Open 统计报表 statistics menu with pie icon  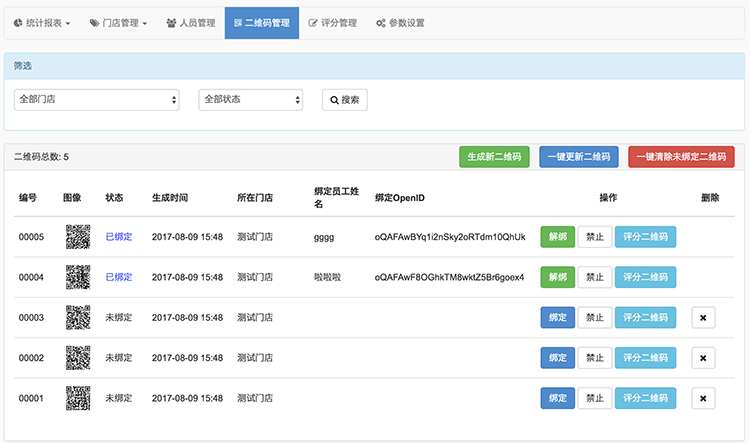click(42, 23)
